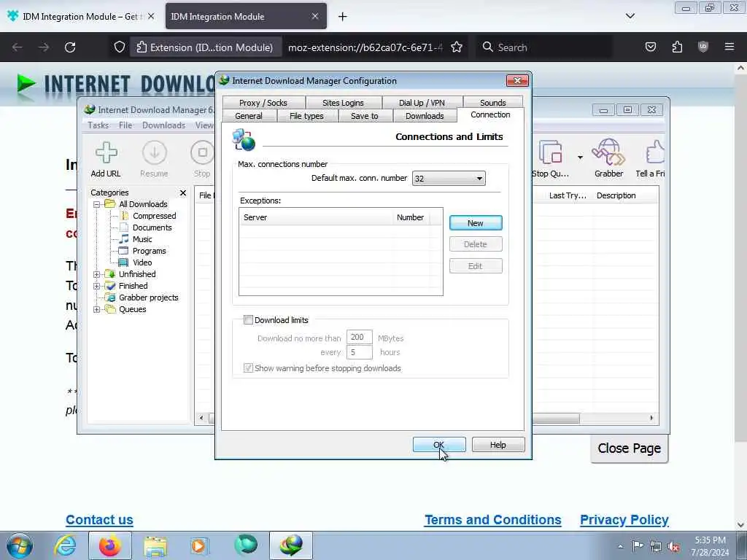The height and width of the screenshot is (560, 747).
Task: Open the Tasks menu in IDM window
Action: coord(98,125)
